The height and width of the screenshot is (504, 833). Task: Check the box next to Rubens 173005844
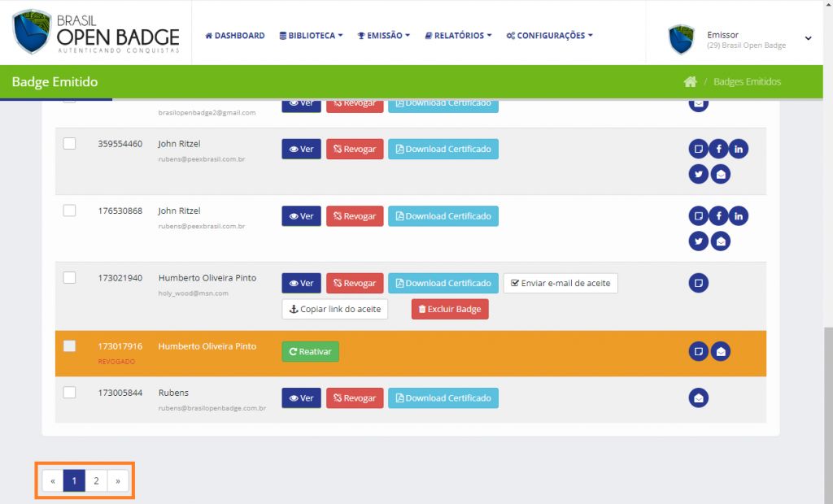(x=70, y=393)
